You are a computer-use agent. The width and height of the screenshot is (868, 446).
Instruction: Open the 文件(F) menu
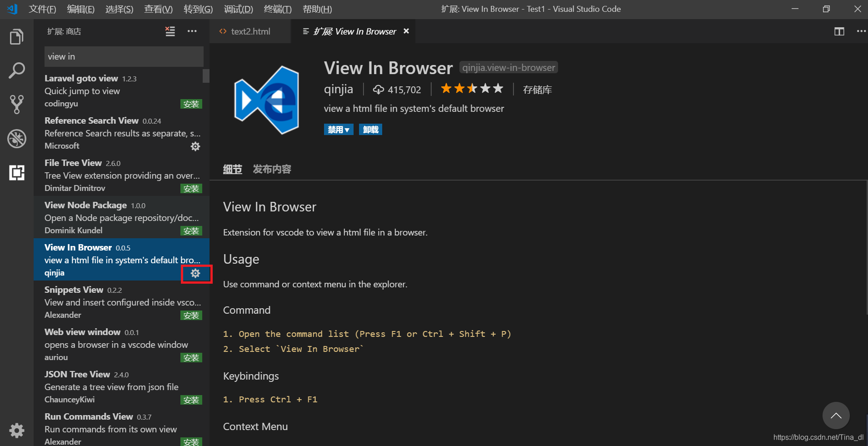click(42, 9)
